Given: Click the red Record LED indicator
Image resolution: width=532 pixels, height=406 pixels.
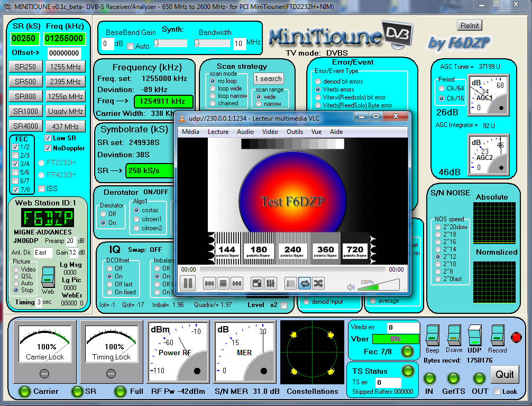Looking at the screenshot, I should [x=516, y=338].
